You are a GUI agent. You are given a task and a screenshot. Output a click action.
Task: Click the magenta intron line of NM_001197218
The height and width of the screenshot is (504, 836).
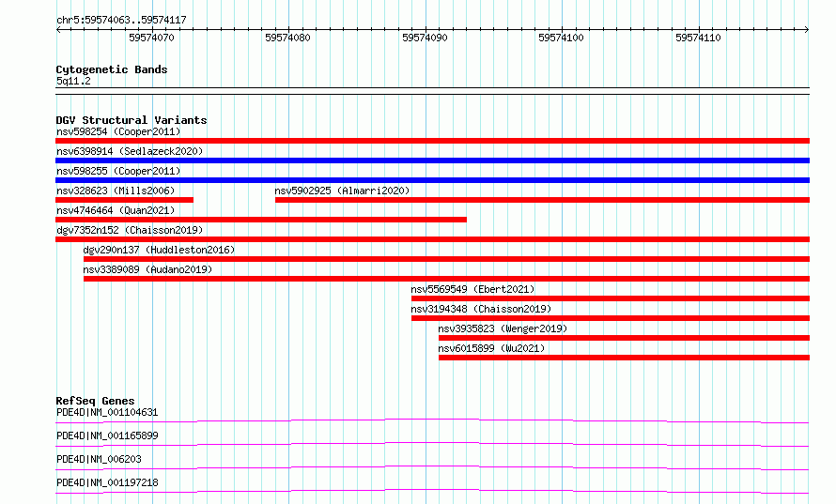coord(432,491)
